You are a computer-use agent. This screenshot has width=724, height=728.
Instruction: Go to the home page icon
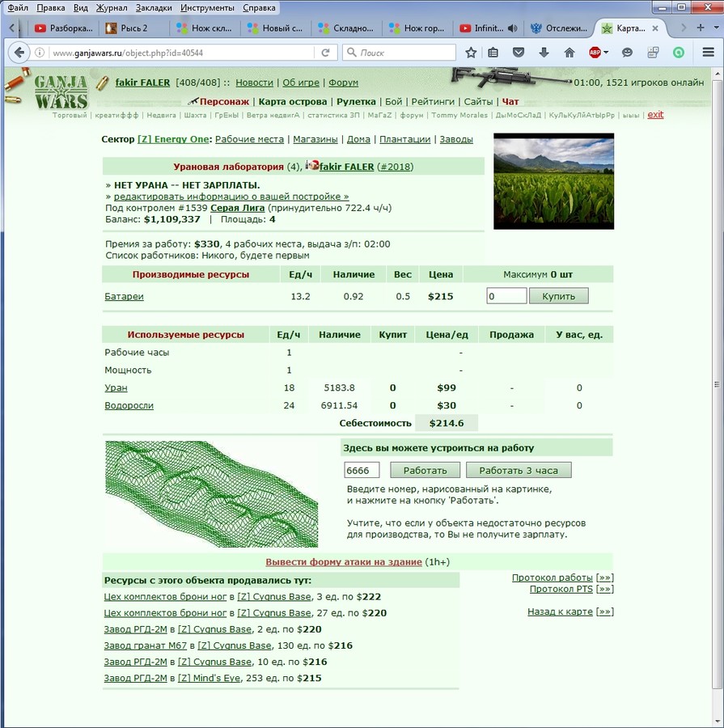point(569,53)
